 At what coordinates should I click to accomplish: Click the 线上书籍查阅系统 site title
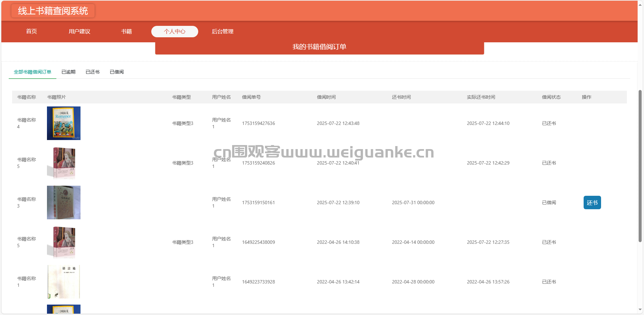click(x=53, y=11)
